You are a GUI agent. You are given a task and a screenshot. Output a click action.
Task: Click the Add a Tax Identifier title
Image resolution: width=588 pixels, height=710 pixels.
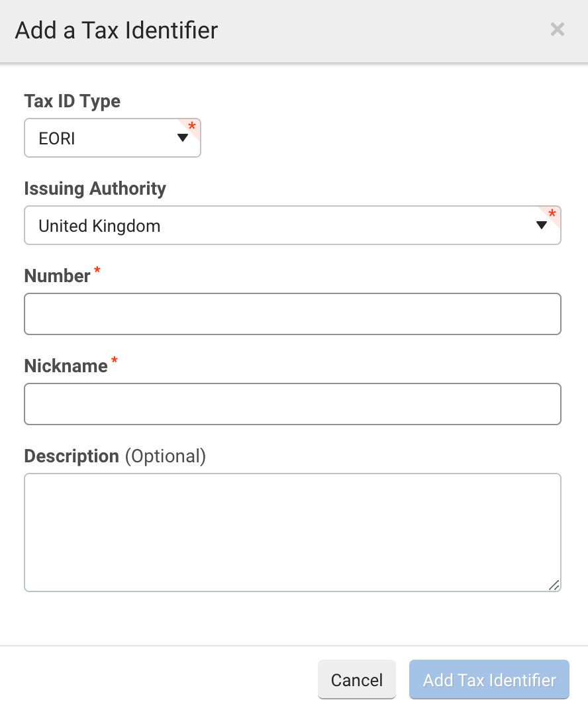(117, 30)
